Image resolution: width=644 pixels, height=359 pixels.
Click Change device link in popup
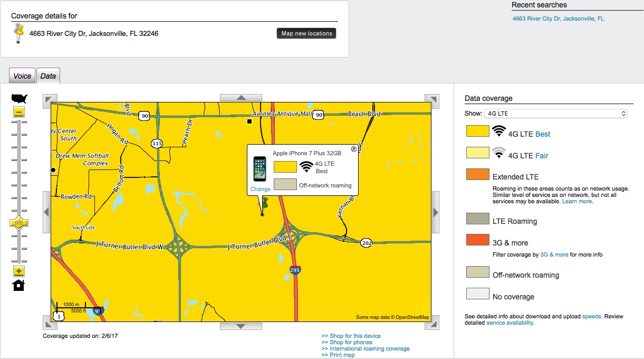click(x=261, y=189)
